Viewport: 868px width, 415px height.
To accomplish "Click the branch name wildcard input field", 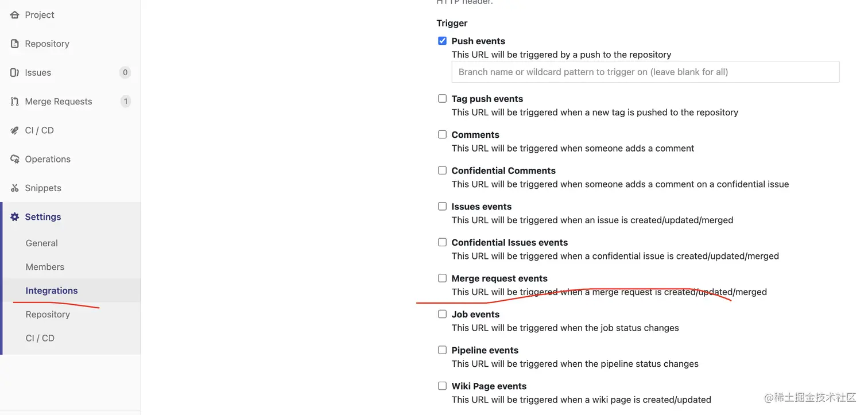I will tap(645, 72).
